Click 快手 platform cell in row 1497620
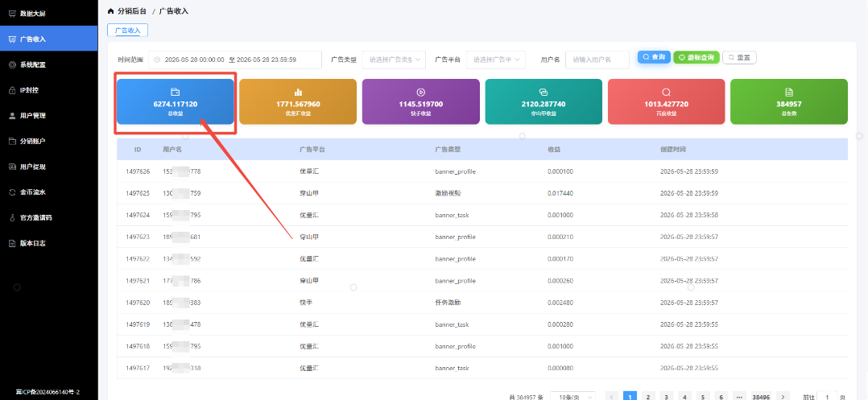 point(306,303)
